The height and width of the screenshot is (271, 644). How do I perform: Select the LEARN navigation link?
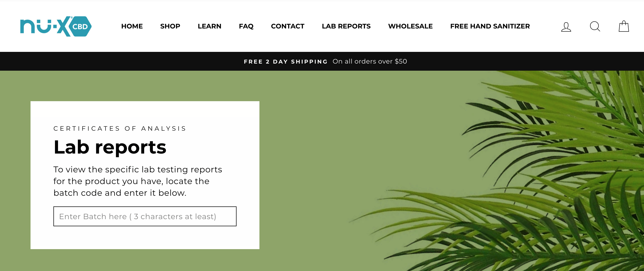click(x=209, y=26)
